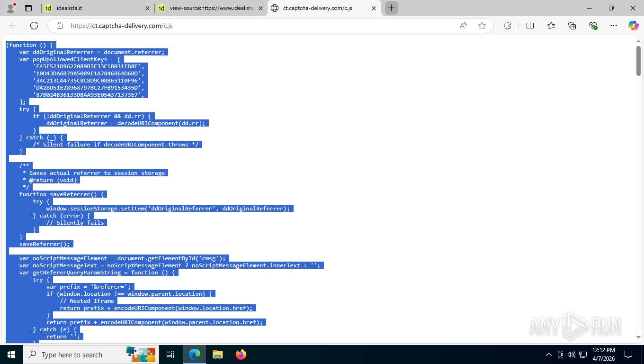Activate the Read aloud icon
Viewport: 644px width, 364px height.
coord(463,26)
